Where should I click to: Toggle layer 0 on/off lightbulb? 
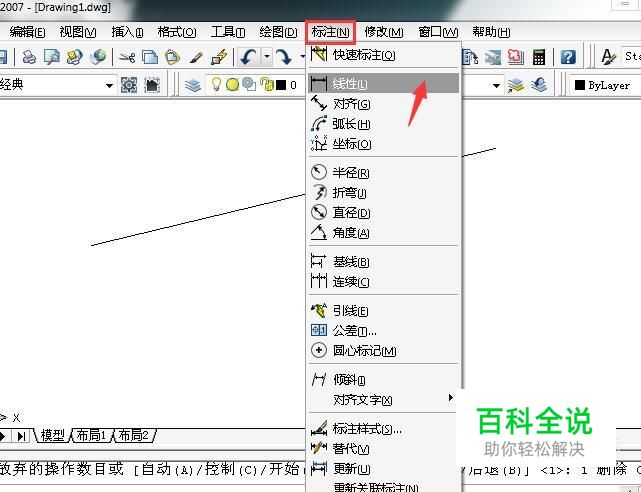point(216,85)
